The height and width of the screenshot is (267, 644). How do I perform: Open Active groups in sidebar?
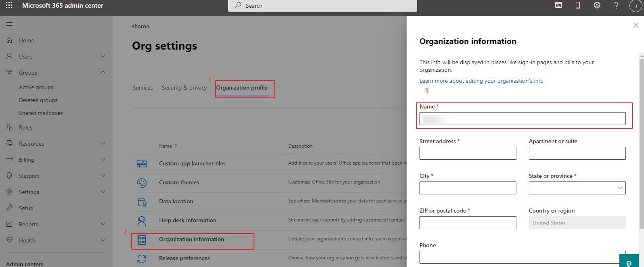36,87
